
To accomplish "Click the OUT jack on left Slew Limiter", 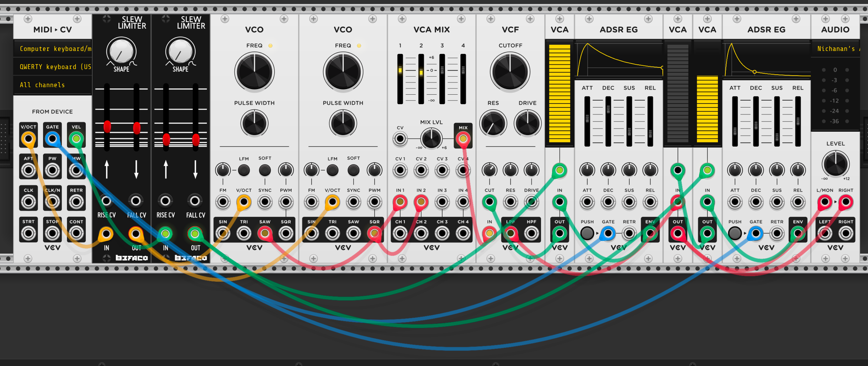I will (x=136, y=234).
